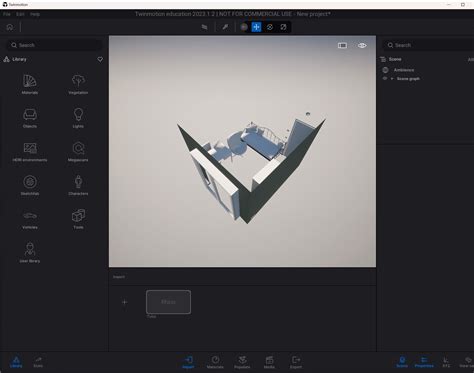Image resolution: width=474 pixels, height=373 pixels.
Task: Click the home icon in top toolbar
Action: (x=10, y=27)
